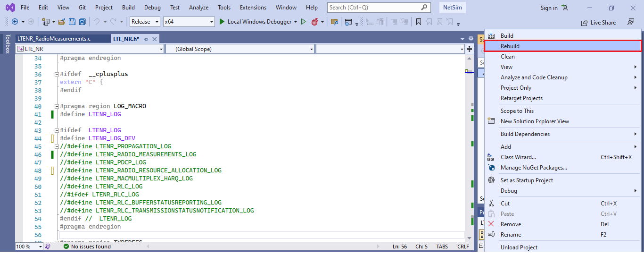This screenshot has height=264, width=644.
Task: Toggle a bookmark with the bookmark icon
Action: tap(419, 22)
